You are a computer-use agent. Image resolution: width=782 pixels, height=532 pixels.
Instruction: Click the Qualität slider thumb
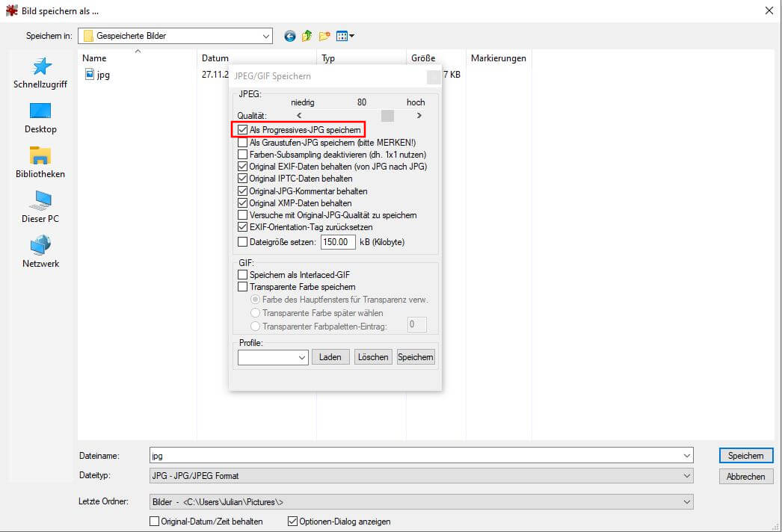point(387,116)
